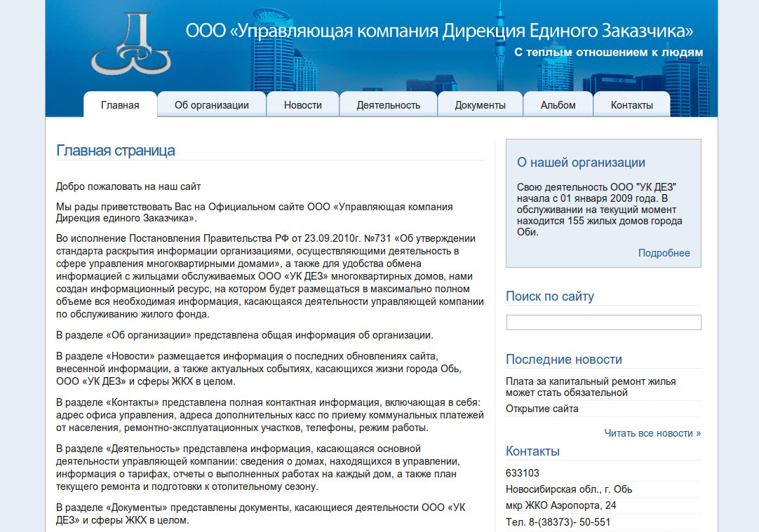Click the paragraph about раздел «Деятельность»
This screenshot has width=759, height=532.
pyautogui.click(x=258, y=468)
